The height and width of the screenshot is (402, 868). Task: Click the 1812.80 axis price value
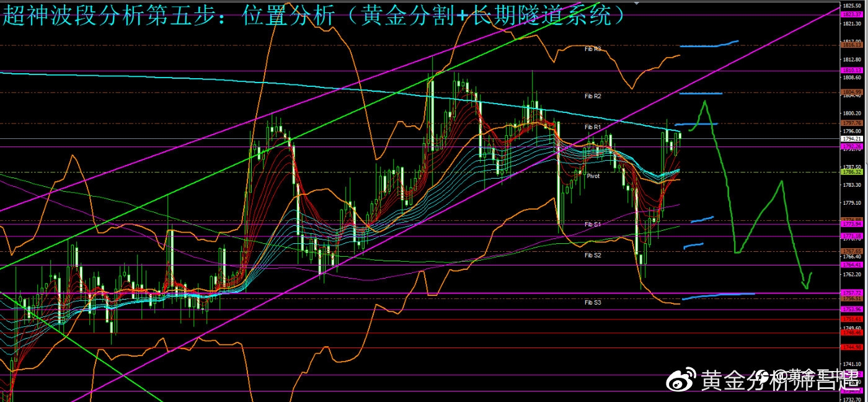click(852, 60)
